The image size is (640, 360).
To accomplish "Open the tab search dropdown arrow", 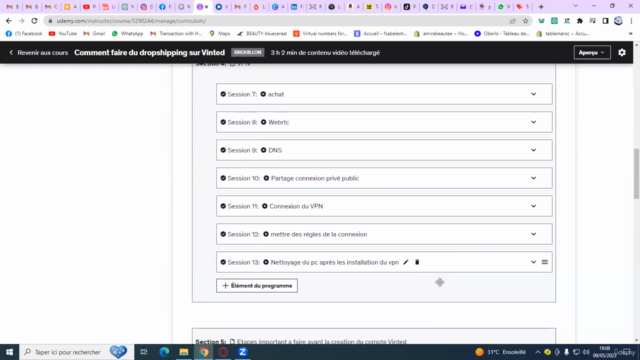I will pos(576,7).
